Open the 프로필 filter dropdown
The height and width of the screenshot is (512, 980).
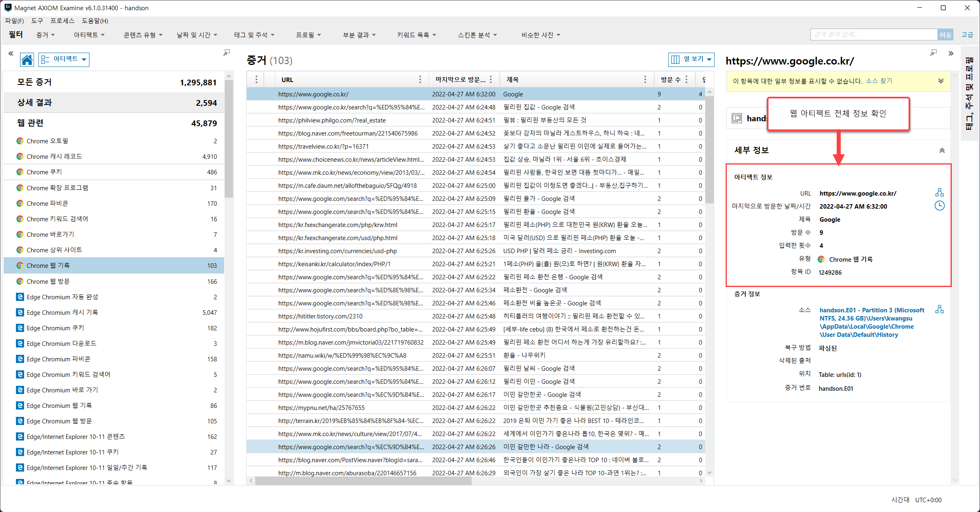pyautogui.click(x=308, y=35)
